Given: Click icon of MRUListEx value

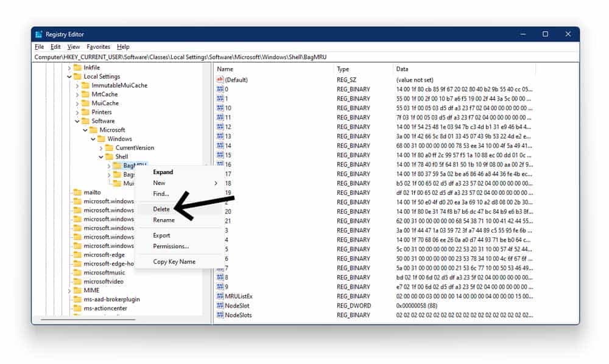Looking at the screenshot, I should [220, 296].
